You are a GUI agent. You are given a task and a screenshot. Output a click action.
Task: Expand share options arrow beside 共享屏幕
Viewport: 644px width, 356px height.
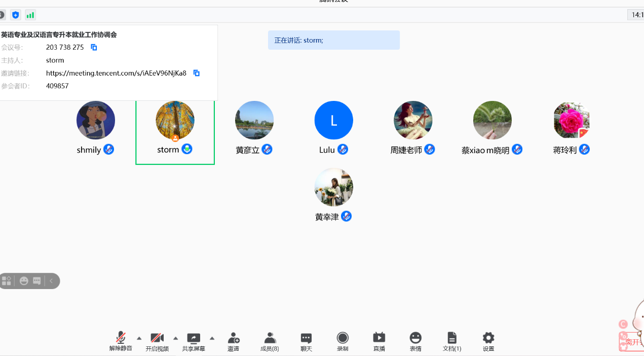coord(212,338)
